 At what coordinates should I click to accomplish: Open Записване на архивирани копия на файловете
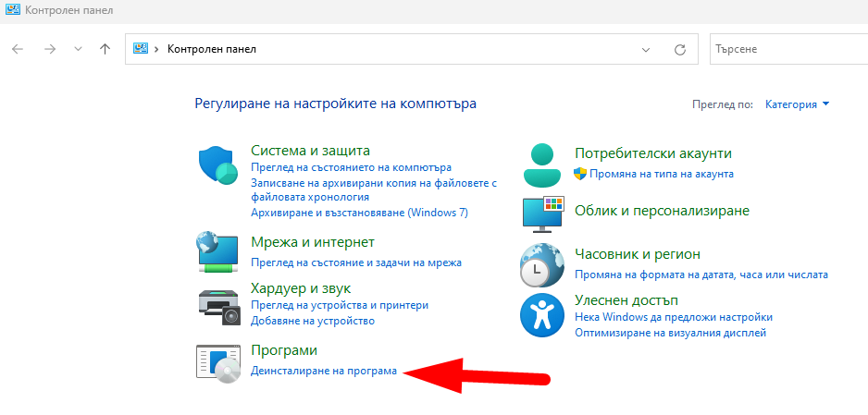point(374,189)
